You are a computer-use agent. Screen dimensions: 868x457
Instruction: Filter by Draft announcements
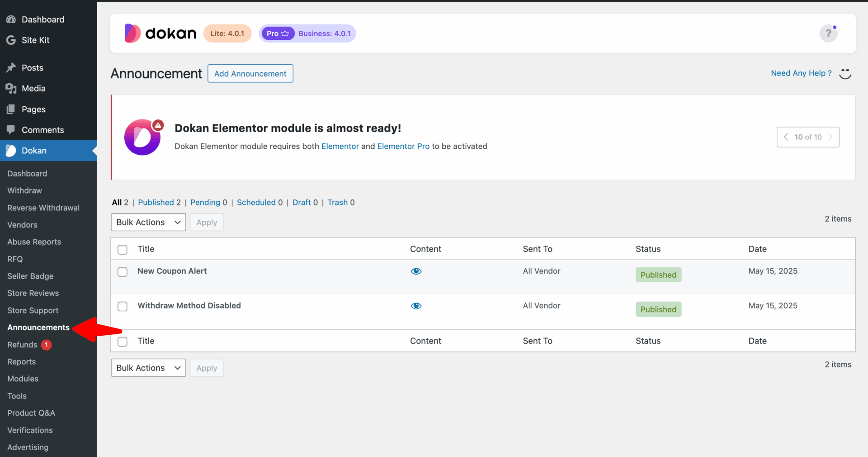(302, 202)
